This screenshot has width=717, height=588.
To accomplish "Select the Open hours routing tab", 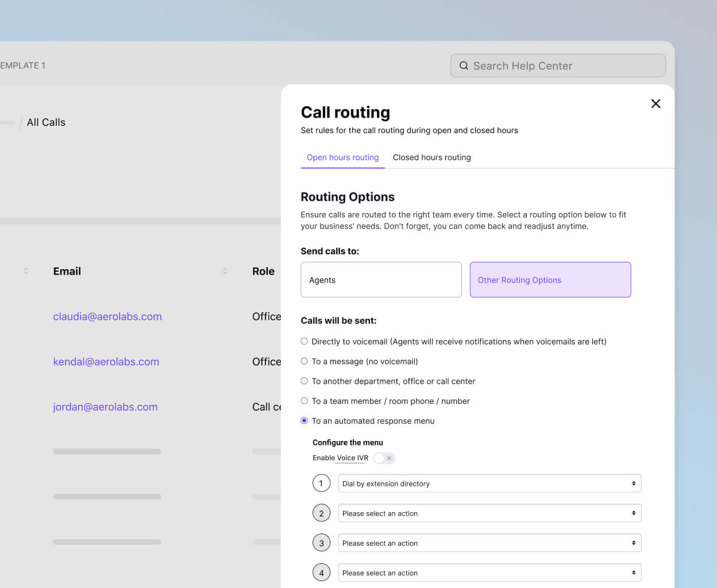I will click(x=342, y=157).
